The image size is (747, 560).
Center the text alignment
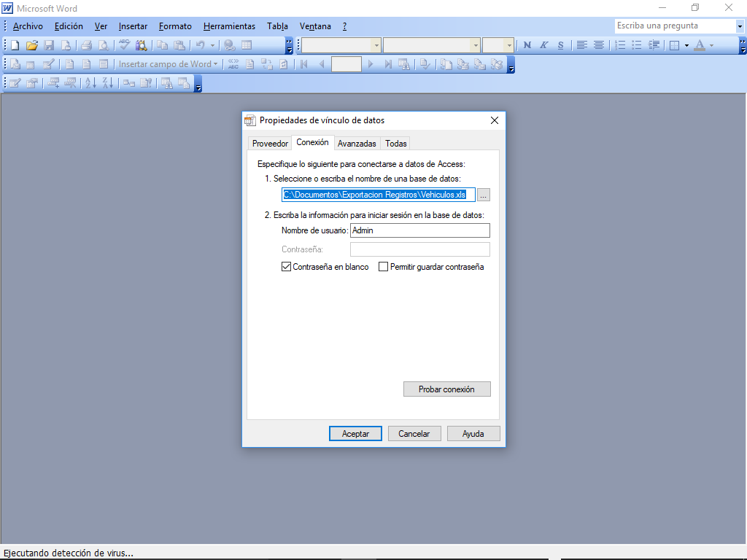tap(599, 45)
